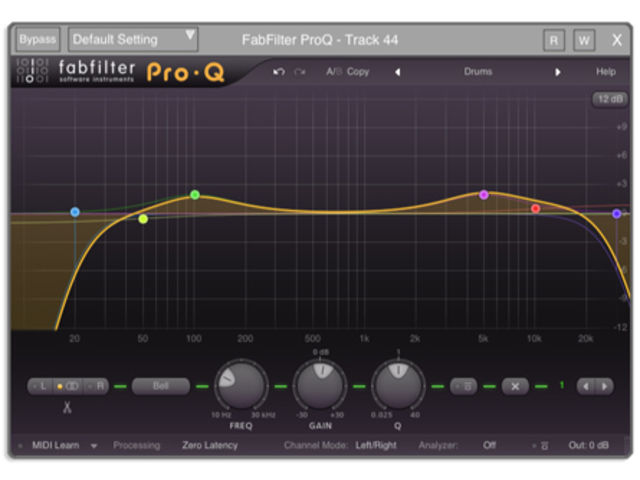
Task: Open the Analyzer Off menu
Action: (489, 445)
